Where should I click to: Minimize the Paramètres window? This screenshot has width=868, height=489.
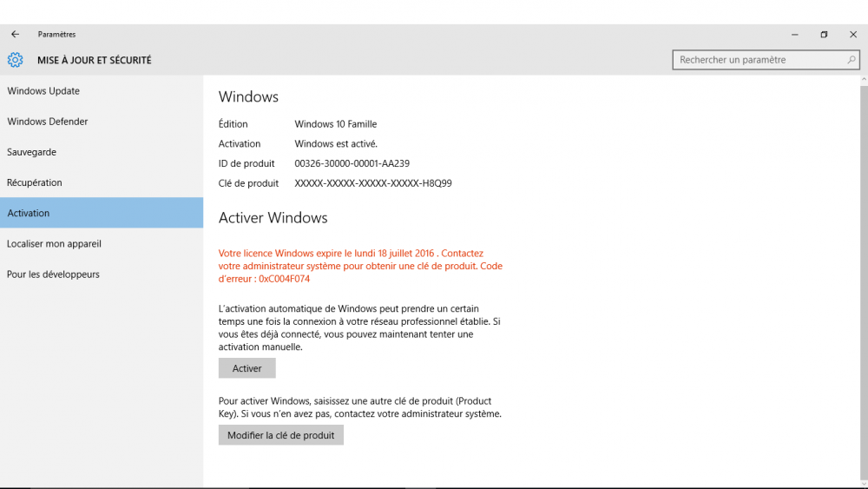tap(795, 35)
